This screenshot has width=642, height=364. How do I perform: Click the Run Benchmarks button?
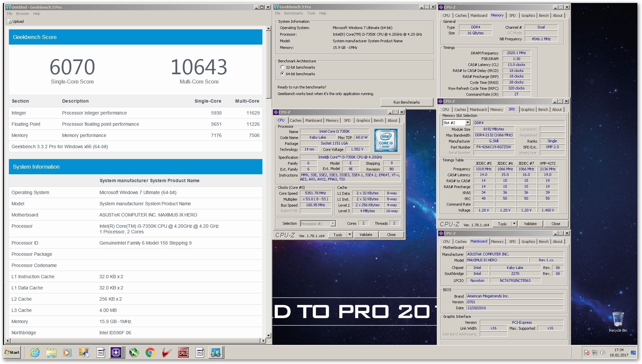pos(406,102)
